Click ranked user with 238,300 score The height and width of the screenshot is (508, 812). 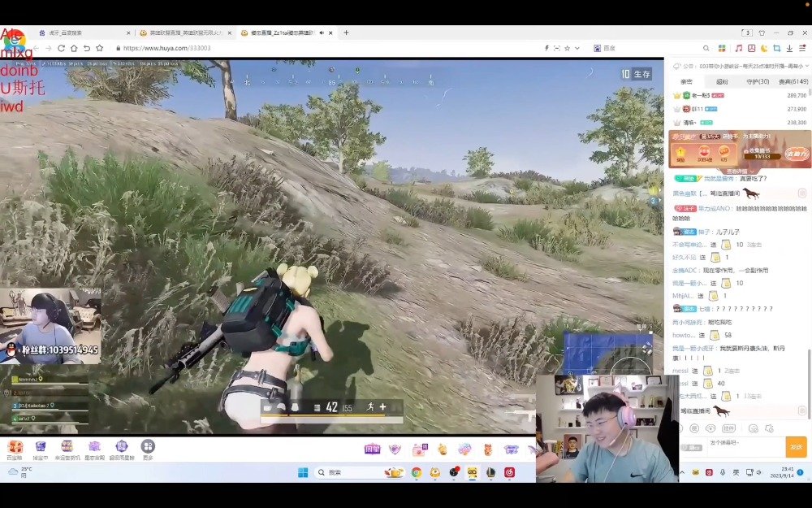pyautogui.click(x=740, y=123)
